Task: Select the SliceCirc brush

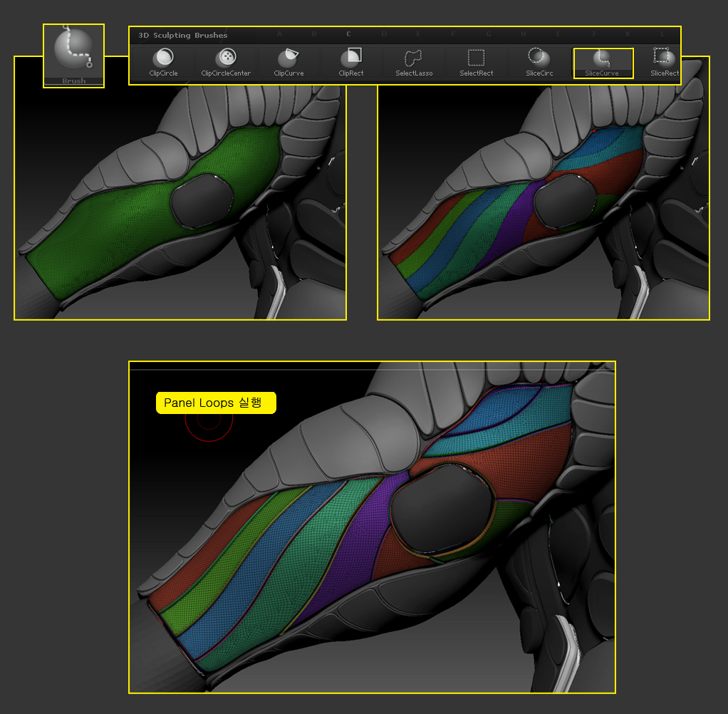Action: tap(539, 62)
